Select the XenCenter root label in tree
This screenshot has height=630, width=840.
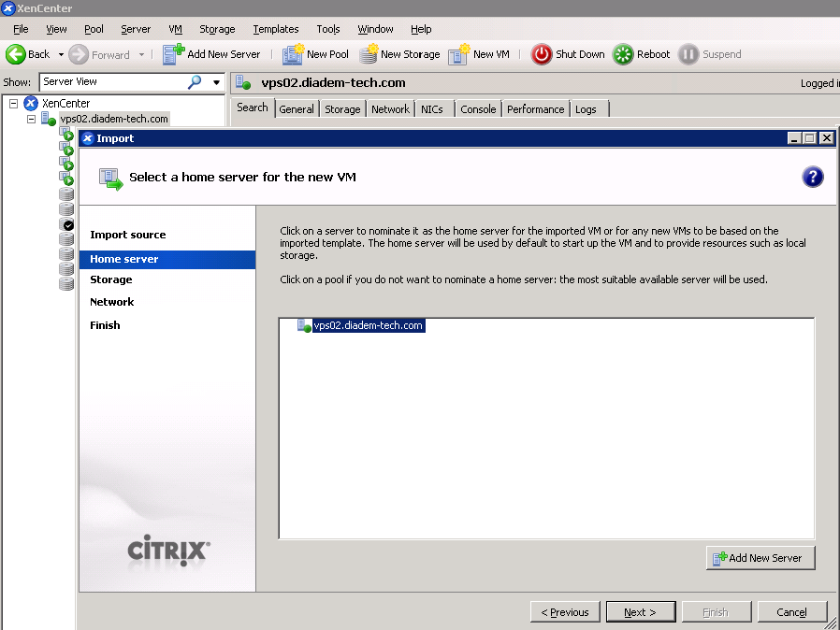pos(65,104)
